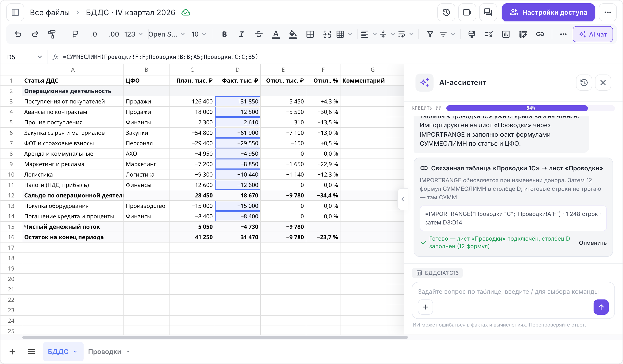623x364 pixels.
Task: Open all sheets list icon
Action: tap(31, 351)
